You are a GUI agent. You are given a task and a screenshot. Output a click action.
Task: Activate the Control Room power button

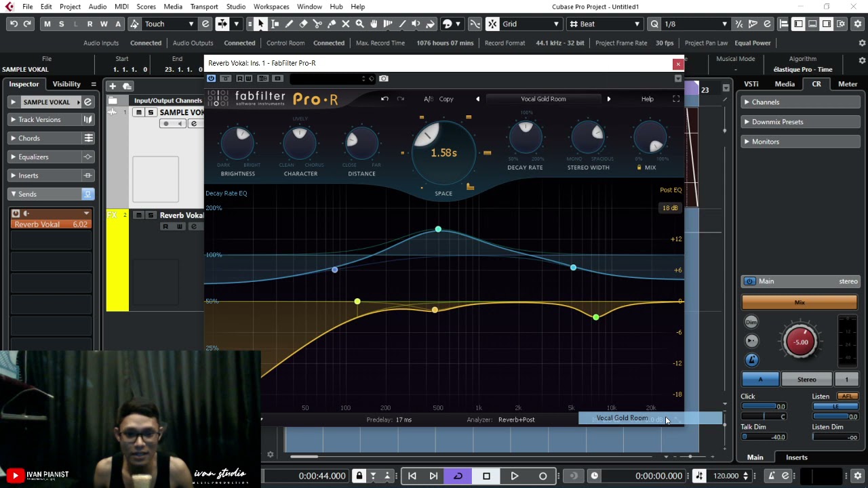(749, 281)
